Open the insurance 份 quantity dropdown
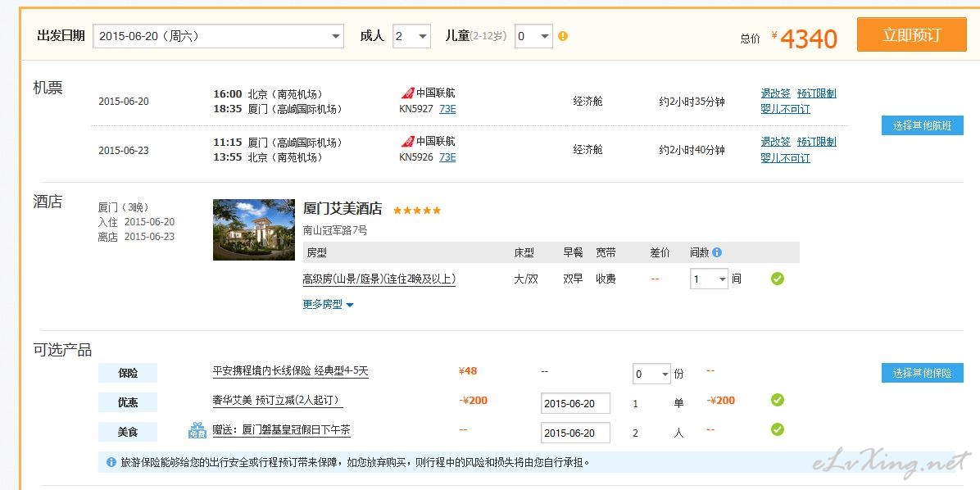 click(652, 374)
